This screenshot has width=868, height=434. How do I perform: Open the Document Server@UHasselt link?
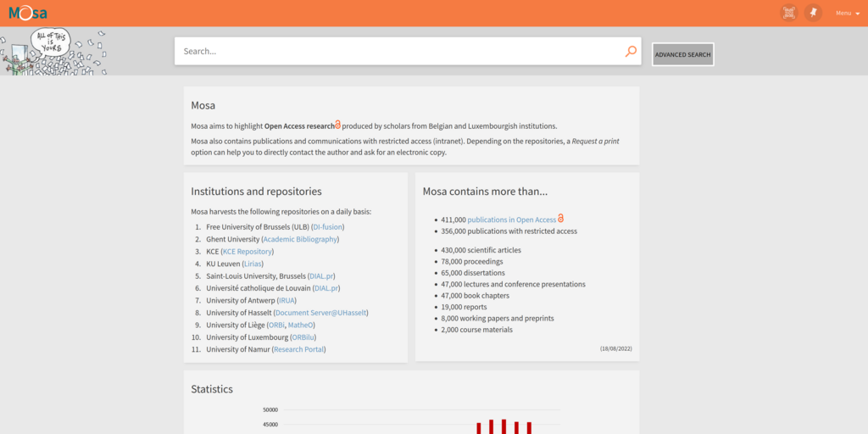point(320,312)
